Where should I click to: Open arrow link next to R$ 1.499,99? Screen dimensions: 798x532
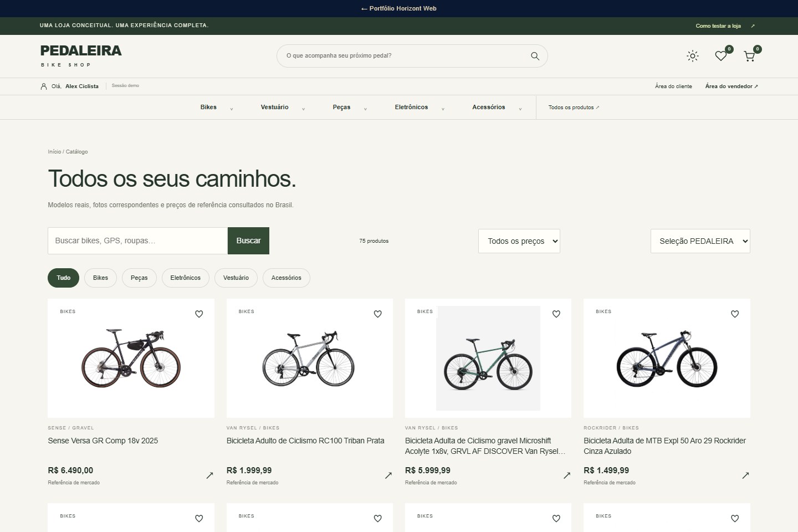click(x=745, y=475)
